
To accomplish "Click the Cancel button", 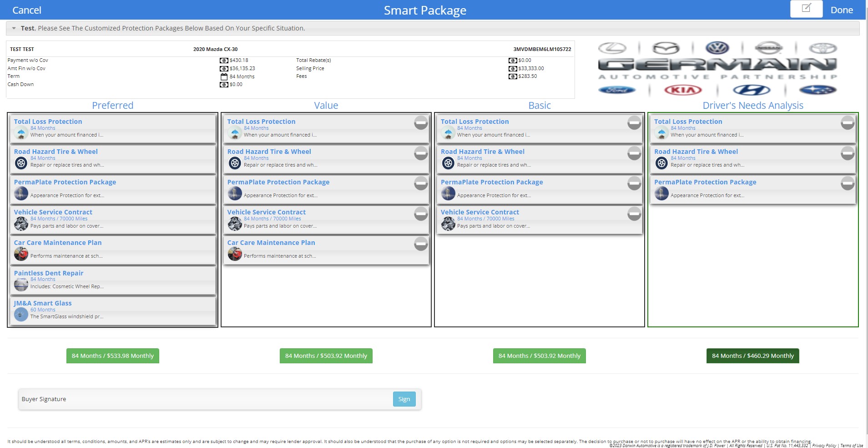I will point(27,10).
